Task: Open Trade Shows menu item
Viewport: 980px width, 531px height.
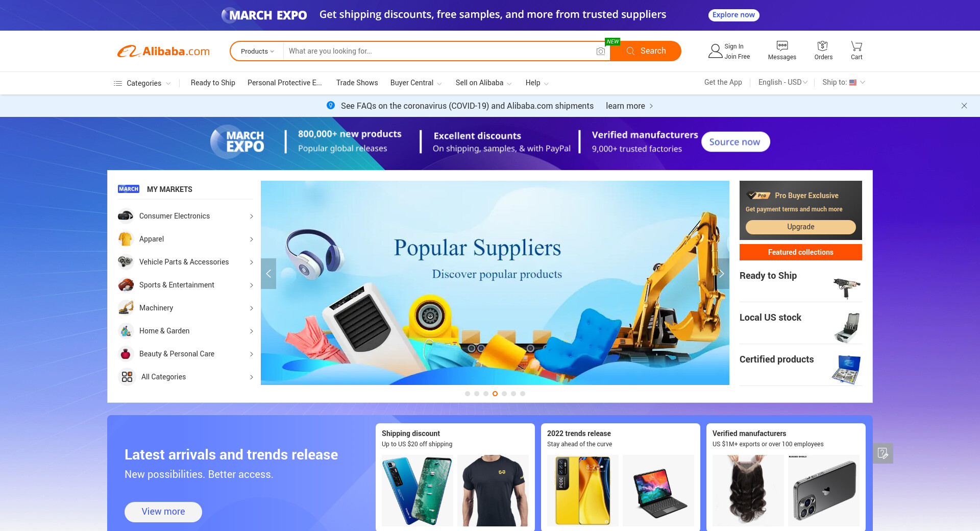Action: point(357,83)
